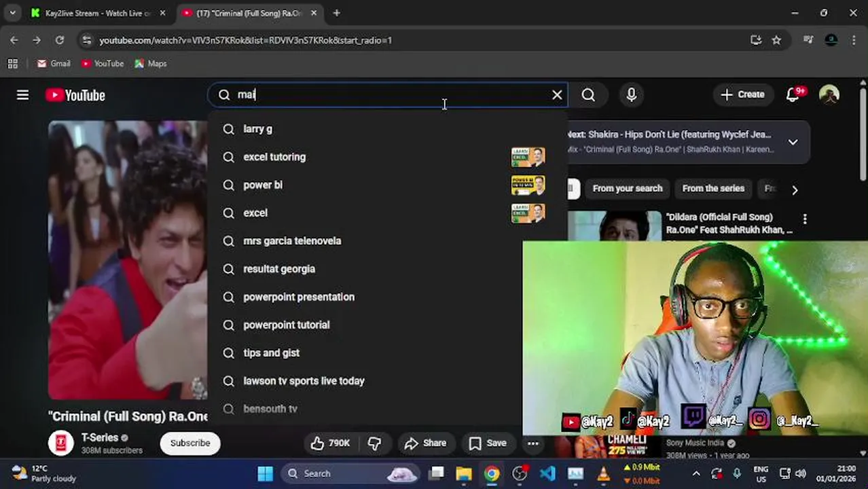This screenshot has width=868, height=489.
Task: Reload the current page
Action: tap(60, 40)
